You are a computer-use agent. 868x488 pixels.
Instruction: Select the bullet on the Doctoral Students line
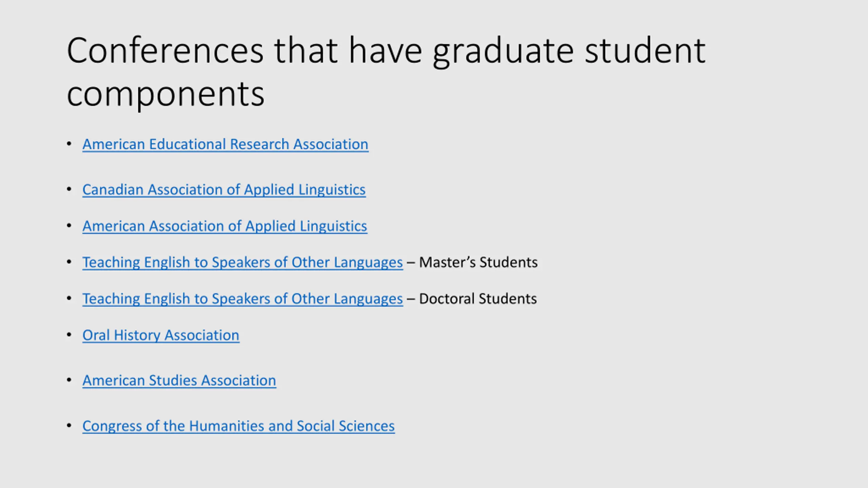click(69, 298)
